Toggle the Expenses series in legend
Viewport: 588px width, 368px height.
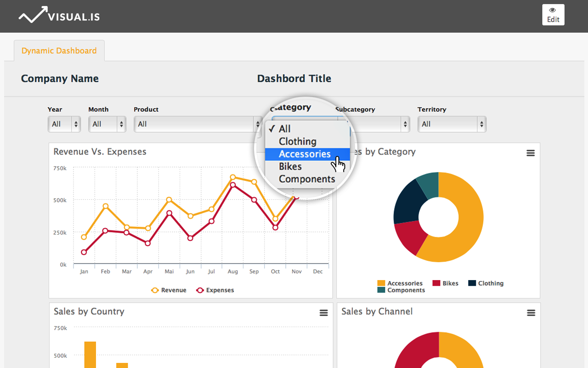pos(215,290)
